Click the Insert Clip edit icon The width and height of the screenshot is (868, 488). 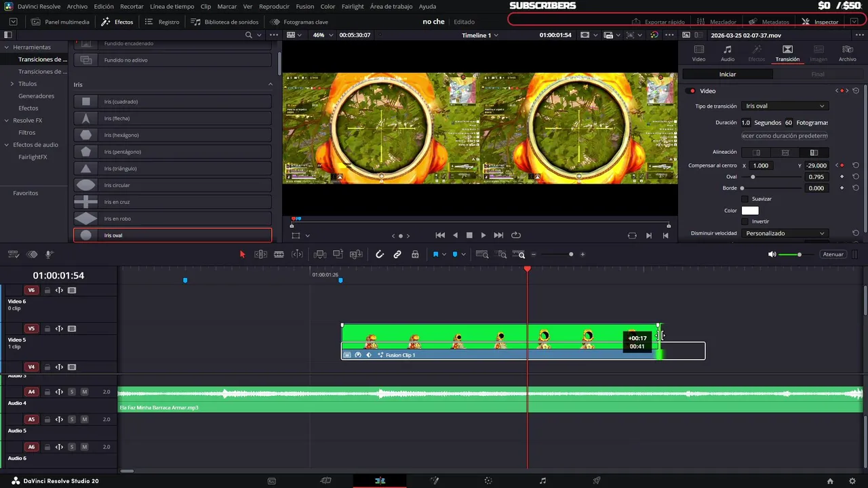point(320,254)
